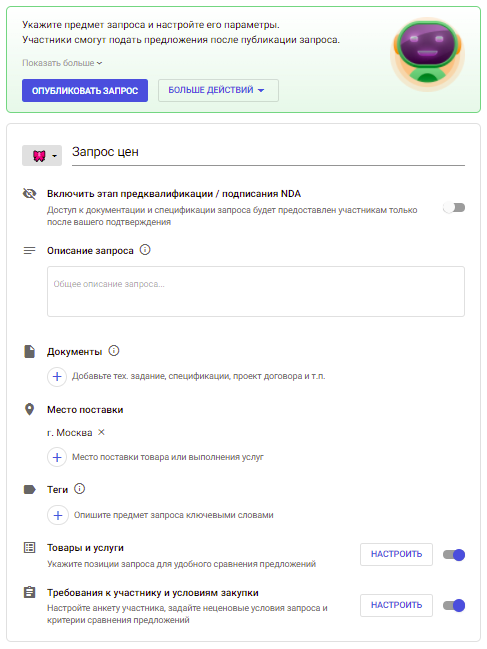
Task: Open the Больше действий dropdown
Action: [218, 90]
